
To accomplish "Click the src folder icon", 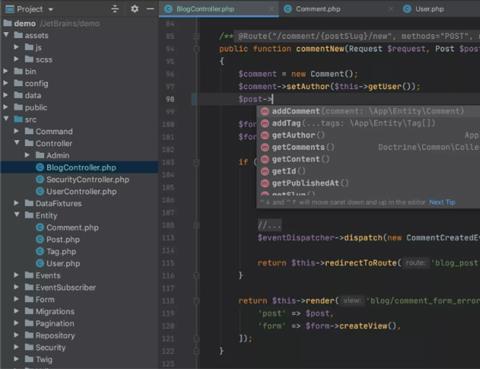I will (x=18, y=119).
